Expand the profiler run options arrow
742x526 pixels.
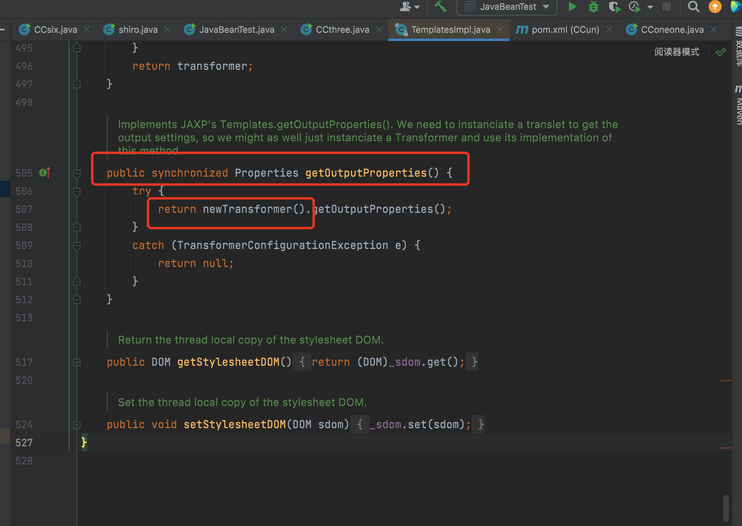click(x=650, y=7)
